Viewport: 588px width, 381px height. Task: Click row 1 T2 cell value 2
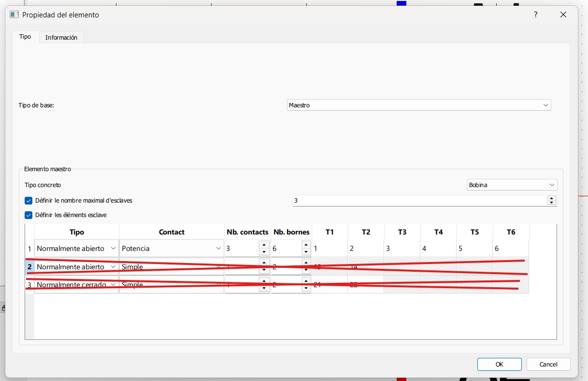(366, 249)
